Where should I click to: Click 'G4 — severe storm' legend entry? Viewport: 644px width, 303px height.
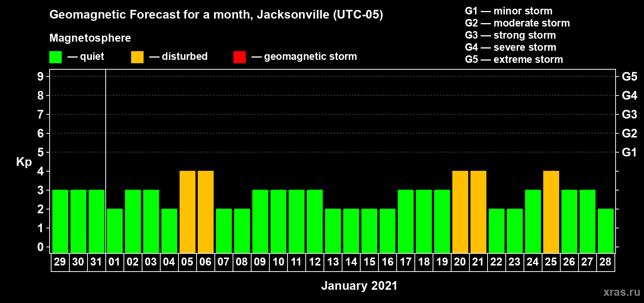pos(511,47)
